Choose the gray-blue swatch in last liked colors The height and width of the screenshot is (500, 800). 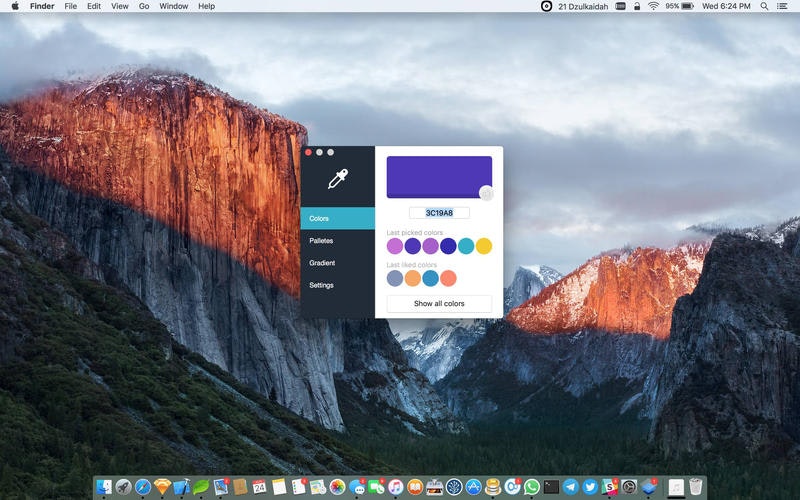(395, 278)
